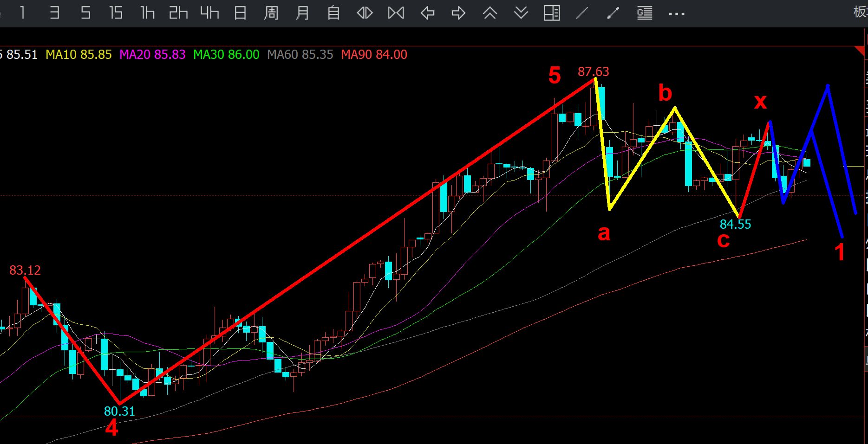Click the 87.63 high price label
Image resolution: width=868 pixels, height=444 pixels.
(x=593, y=71)
